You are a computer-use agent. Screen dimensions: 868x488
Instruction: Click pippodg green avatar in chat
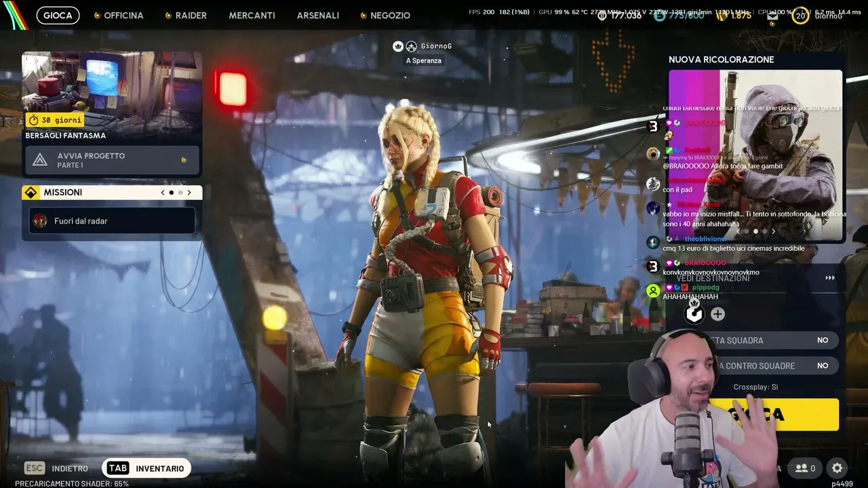653,291
